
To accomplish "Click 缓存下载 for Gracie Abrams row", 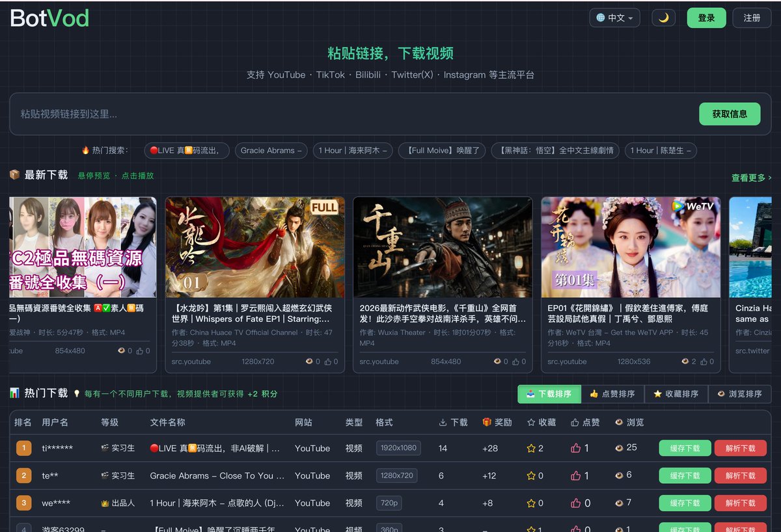I will (x=685, y=475).
